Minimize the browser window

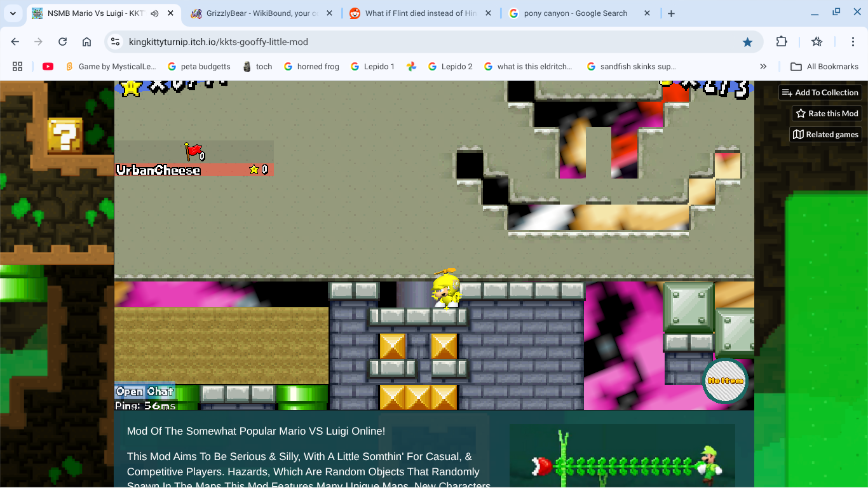coord(815,13)
